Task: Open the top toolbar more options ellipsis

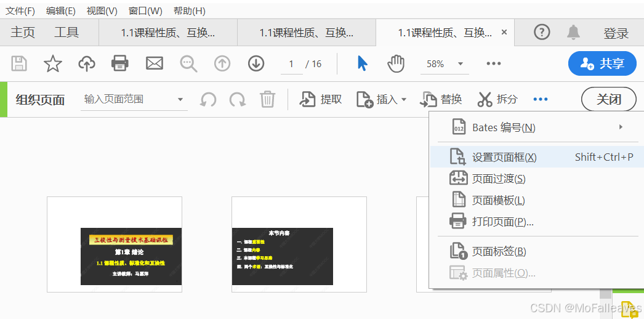Action: point(494,63)
